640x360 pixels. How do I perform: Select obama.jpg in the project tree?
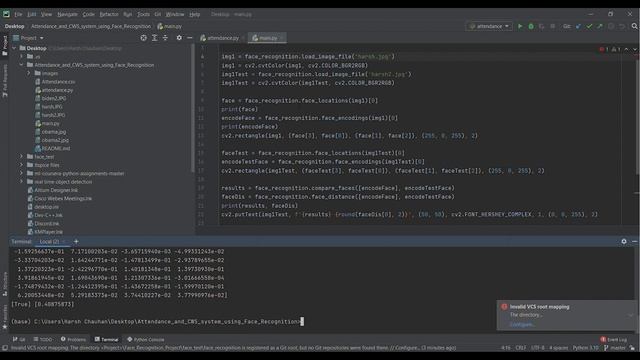(53, 132)
